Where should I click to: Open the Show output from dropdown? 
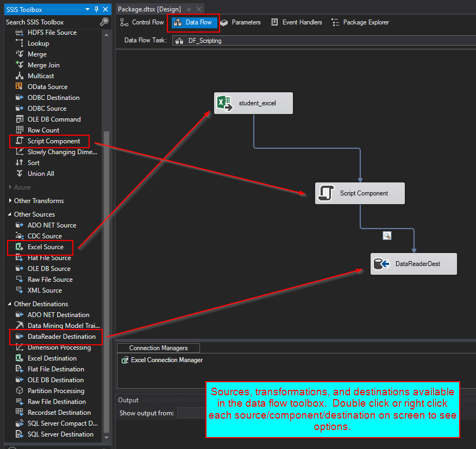pyautogui.click(x=191, y=413)
